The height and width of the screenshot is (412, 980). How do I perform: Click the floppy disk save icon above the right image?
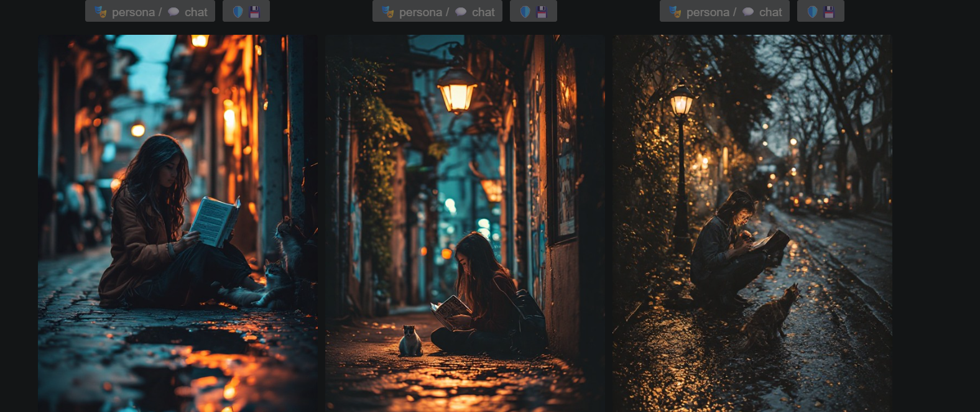829,12
